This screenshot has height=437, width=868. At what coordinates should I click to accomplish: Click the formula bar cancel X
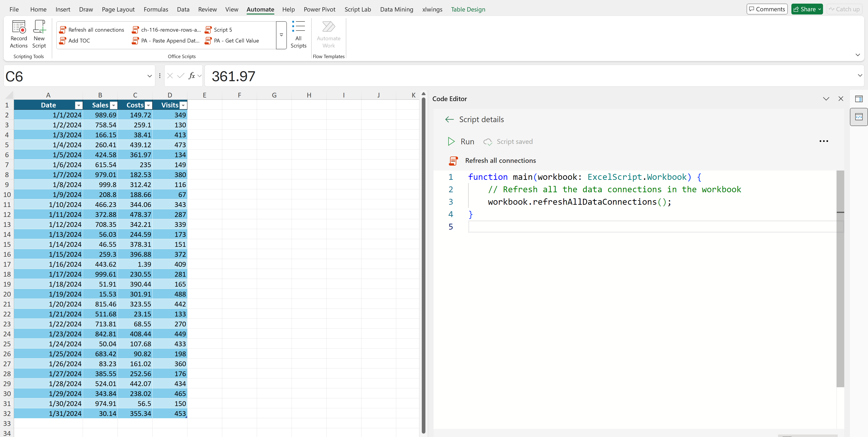coord(170,76)
